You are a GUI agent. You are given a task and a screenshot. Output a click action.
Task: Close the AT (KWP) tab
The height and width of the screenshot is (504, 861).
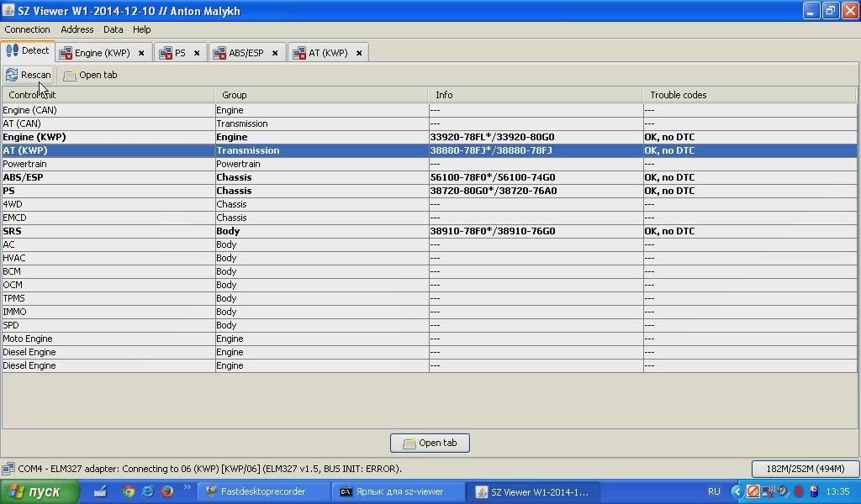(359, 53)
